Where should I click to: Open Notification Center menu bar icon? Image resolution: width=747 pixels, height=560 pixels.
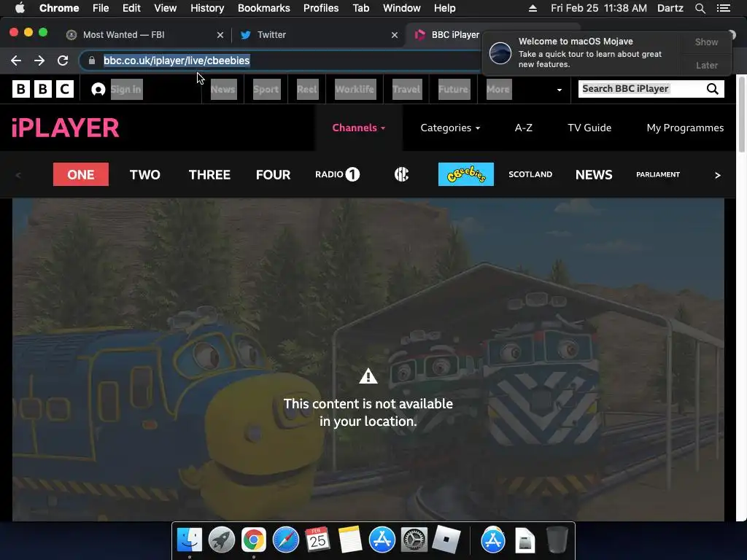pyautogui.click(x=723, y=8)
